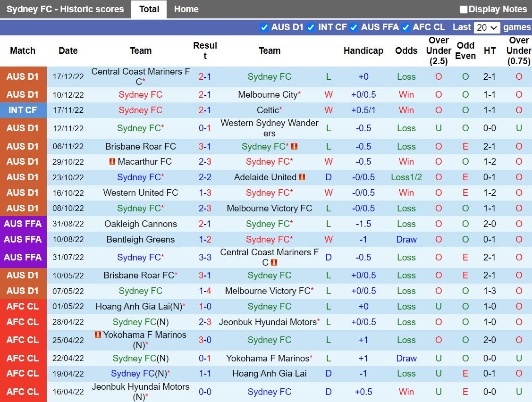This screenshot has width=532, height=402.
Task: Disable the AFC CL filter checkbox
Action: pyautogui.click(x=405, y=27)
